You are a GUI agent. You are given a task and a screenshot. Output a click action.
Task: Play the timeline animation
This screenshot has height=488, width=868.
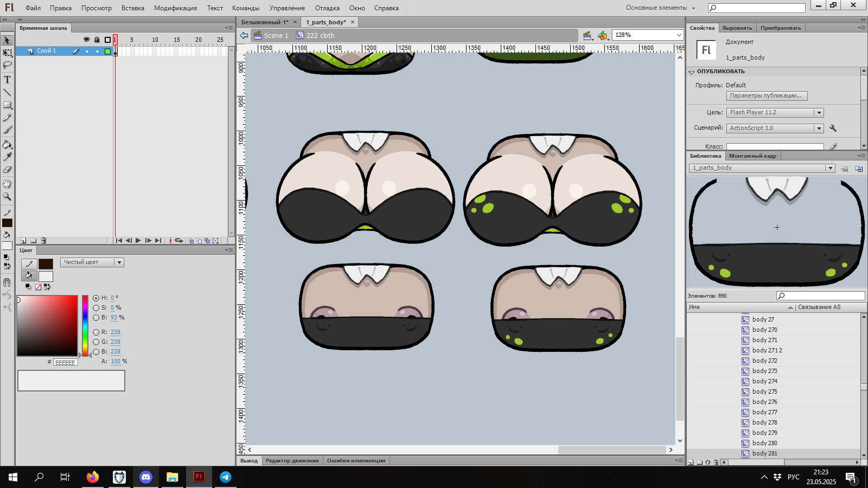click(x=138, y=241)
